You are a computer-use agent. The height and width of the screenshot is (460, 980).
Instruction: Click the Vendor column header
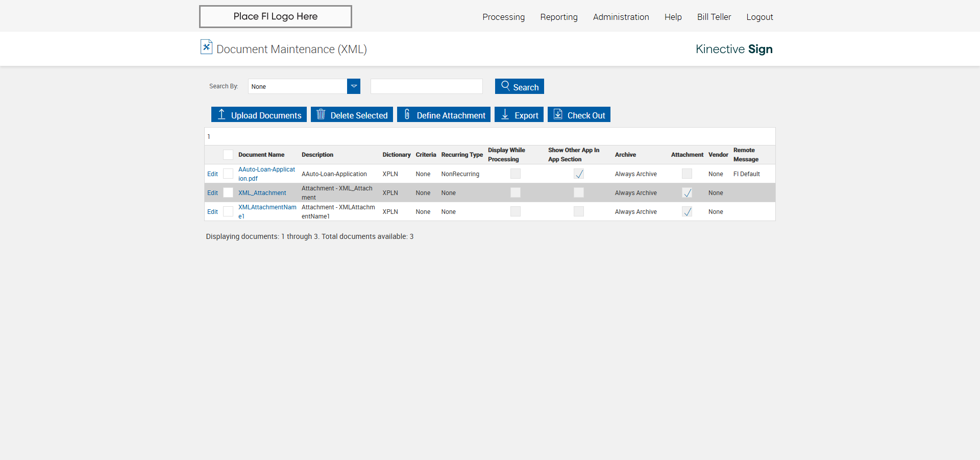point(718,155)
